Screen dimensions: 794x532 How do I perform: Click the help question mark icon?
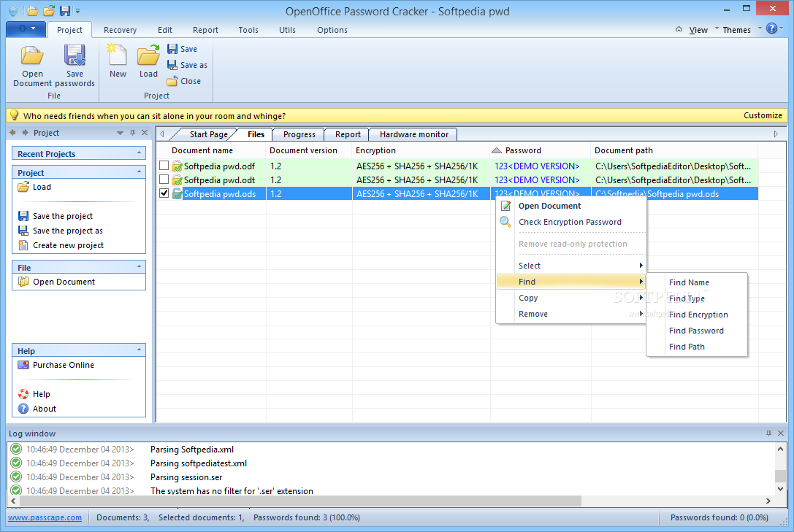pyautogui.click(x=771, y=28)
